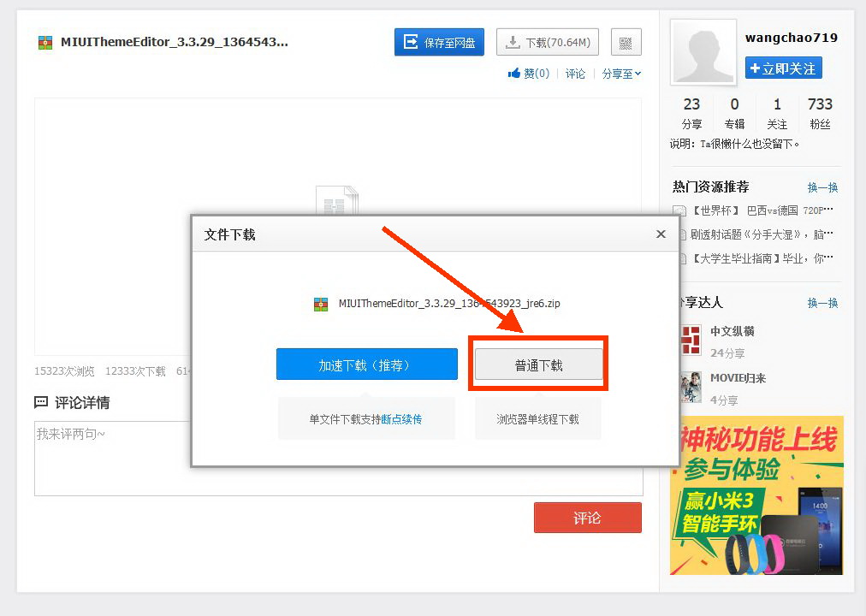Click the 普通下载 button

[x=538, y=364]
